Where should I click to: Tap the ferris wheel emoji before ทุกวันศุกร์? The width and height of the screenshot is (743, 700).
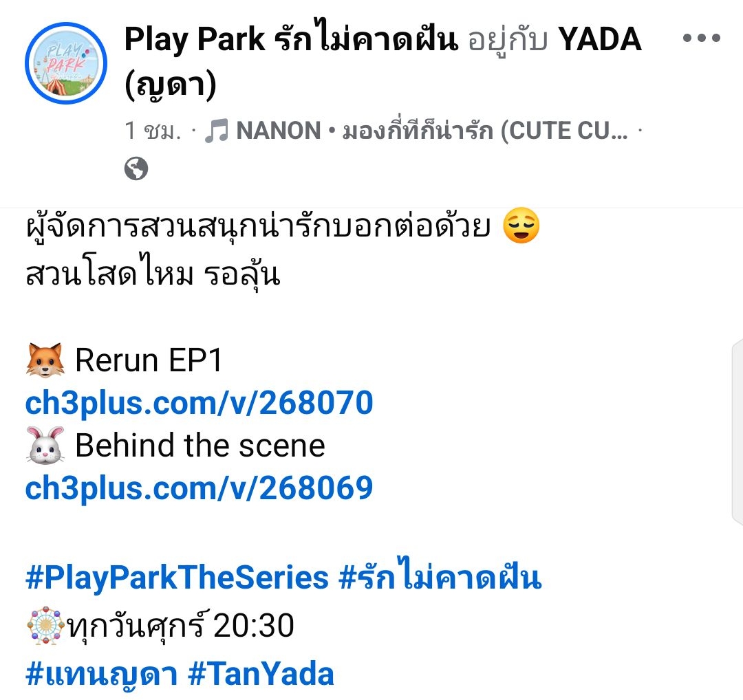[x=45, y=625]
